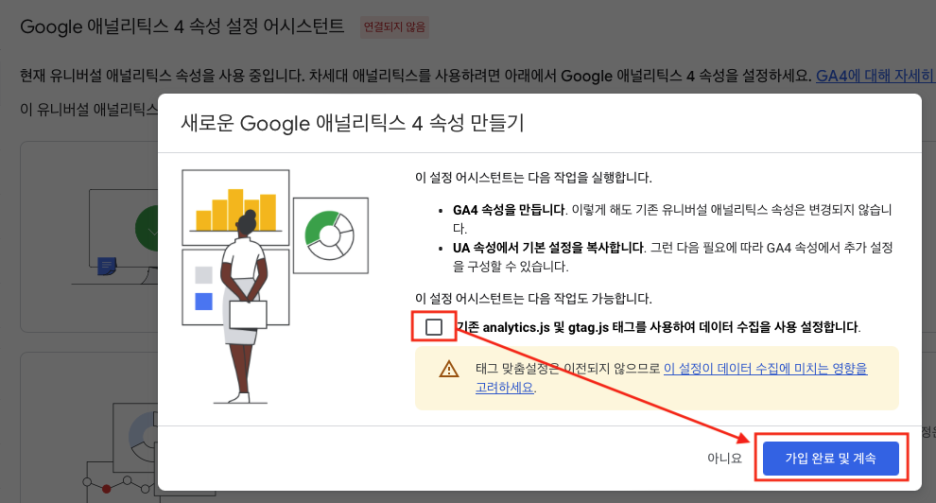Click the 고려하세요 link text in the warning

(504, 387)
